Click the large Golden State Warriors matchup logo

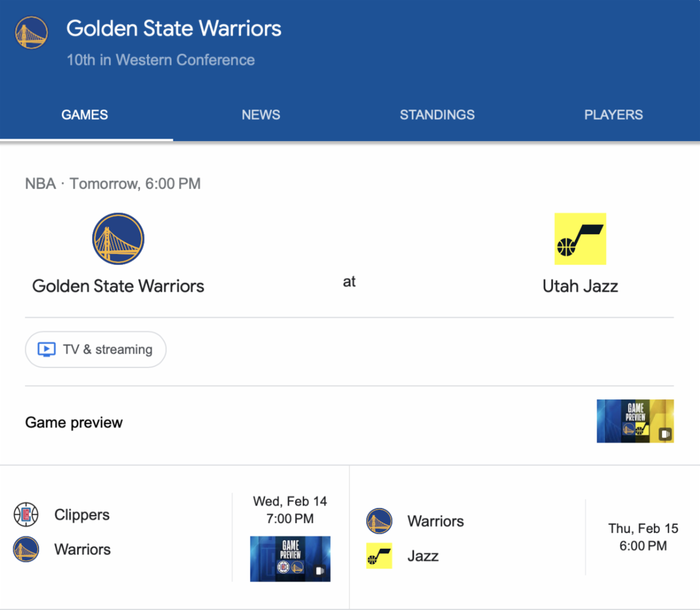click(118, 239)
